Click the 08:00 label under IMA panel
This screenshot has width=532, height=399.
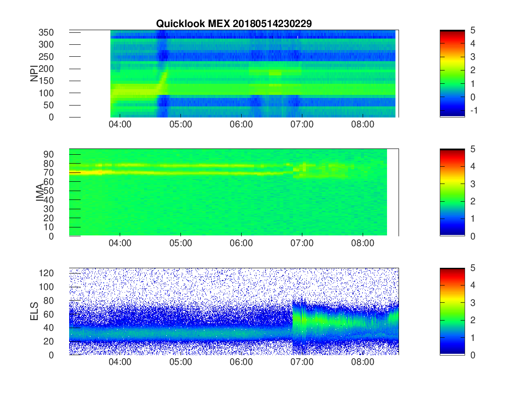(x=363, y=243)
